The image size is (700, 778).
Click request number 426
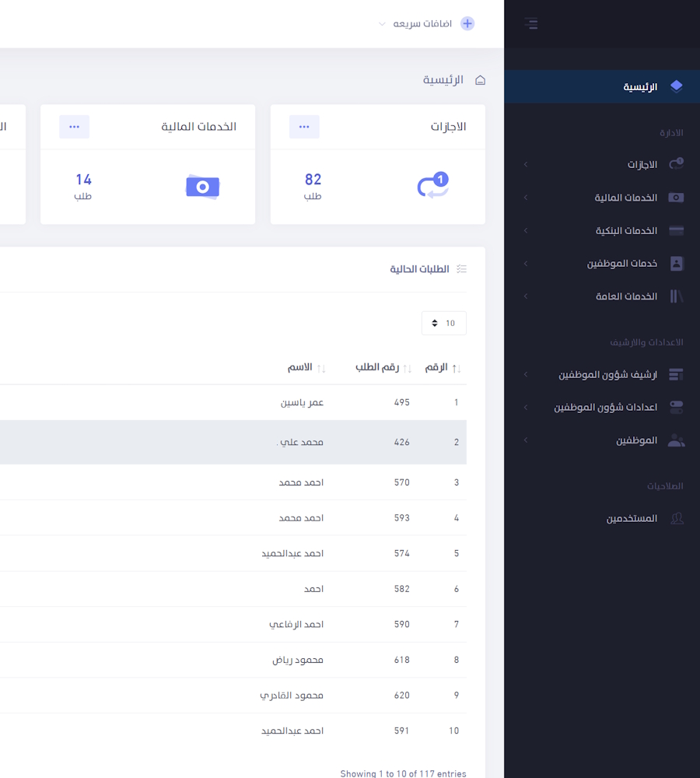click(402, 442)
